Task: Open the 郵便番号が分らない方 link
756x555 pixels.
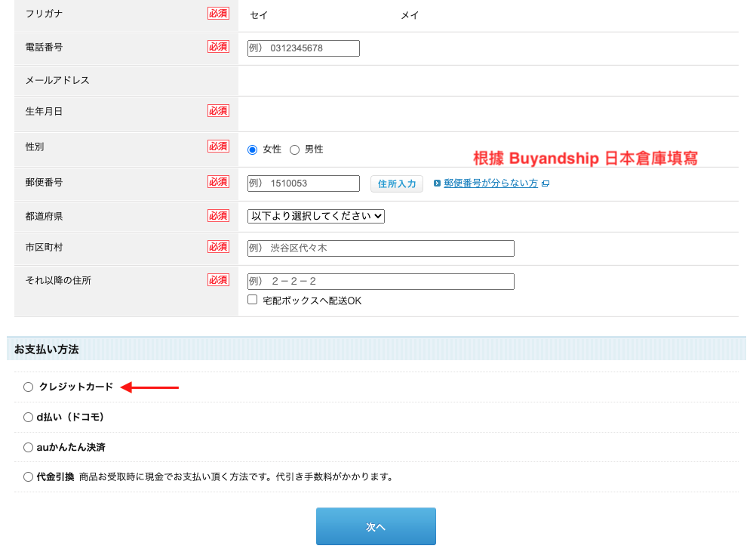Action: pos(490,183)
